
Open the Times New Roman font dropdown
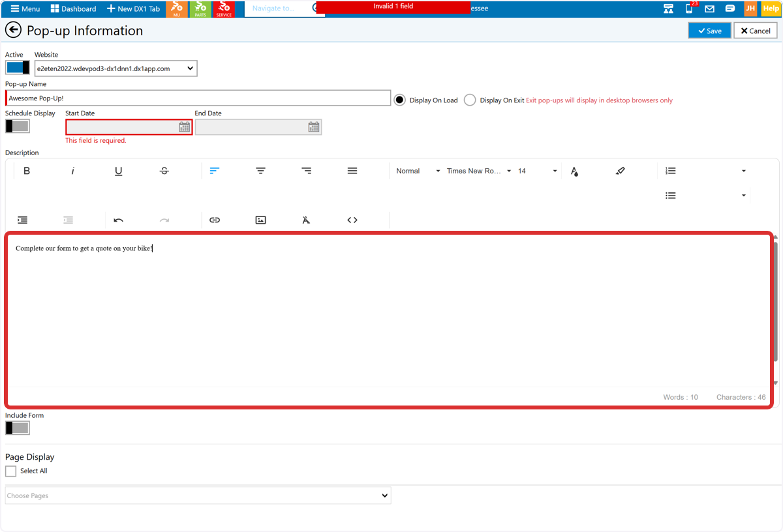(479, 171)
